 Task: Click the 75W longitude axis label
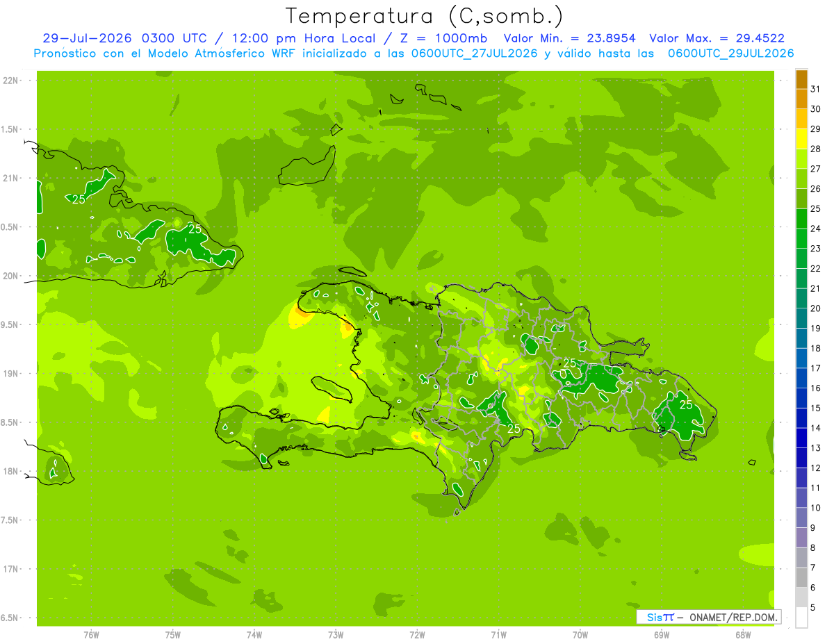tap(173, 635)
